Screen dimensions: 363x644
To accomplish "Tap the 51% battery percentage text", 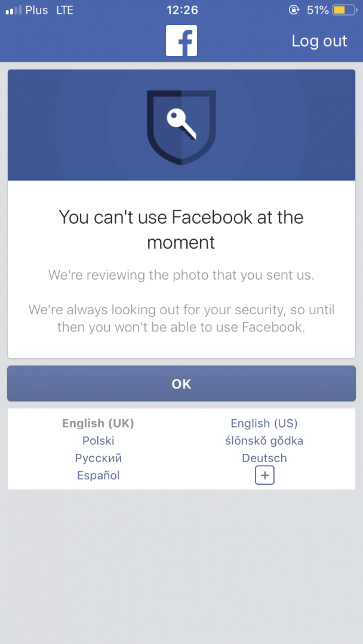I will pos(318,10).
